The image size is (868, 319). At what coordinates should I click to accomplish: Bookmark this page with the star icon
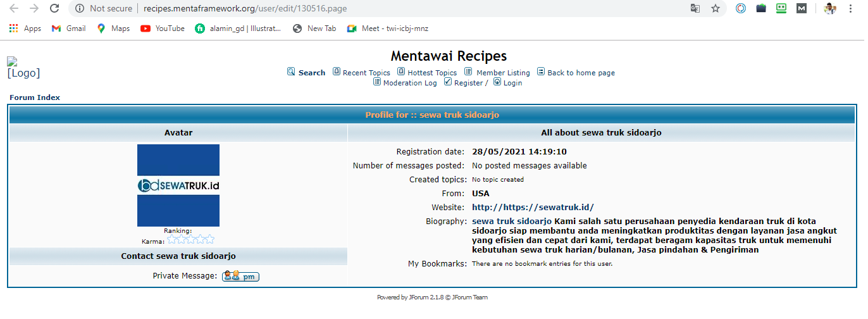(x=716, y=9)
